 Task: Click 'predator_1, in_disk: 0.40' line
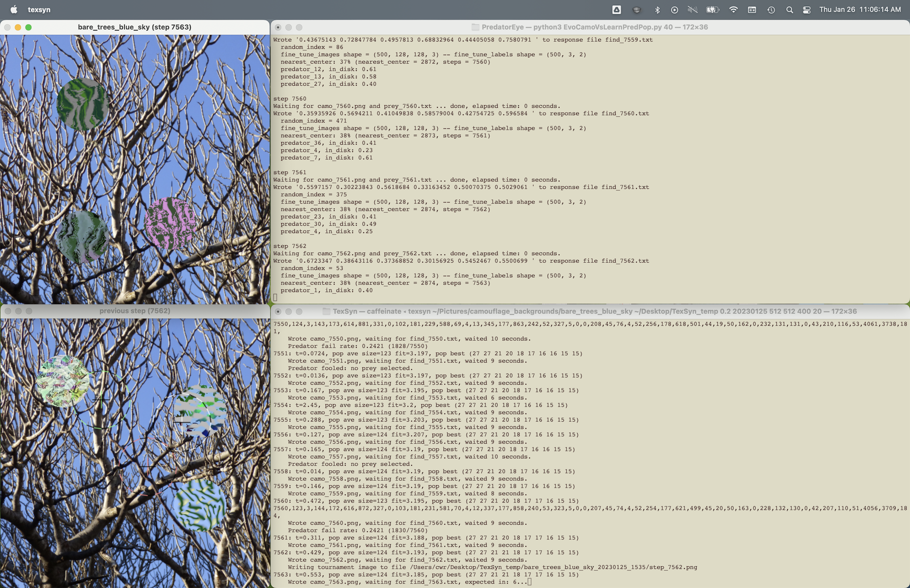click(x=327, y=290)
